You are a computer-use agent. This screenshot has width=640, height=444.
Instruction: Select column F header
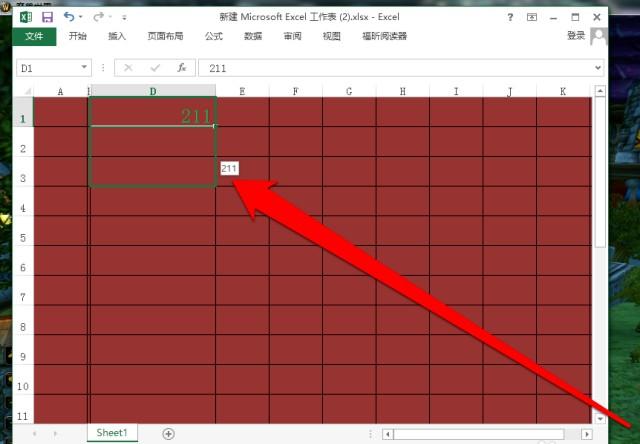click(296, 91)
